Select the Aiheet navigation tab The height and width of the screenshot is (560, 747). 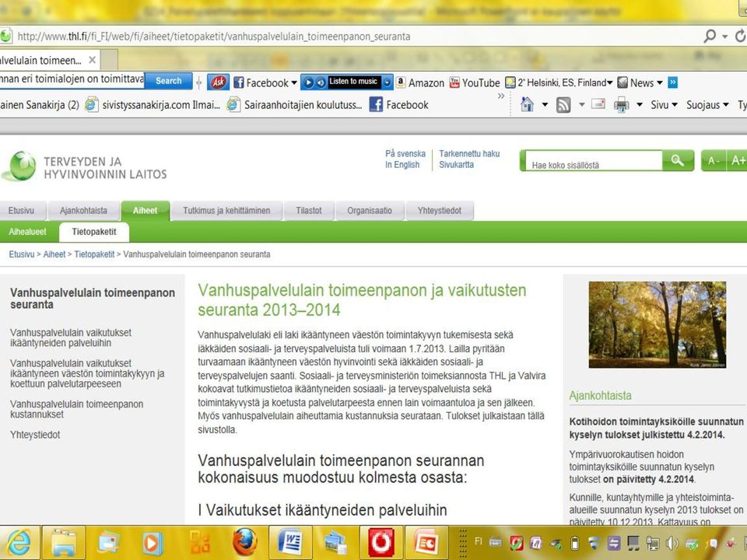145,211
